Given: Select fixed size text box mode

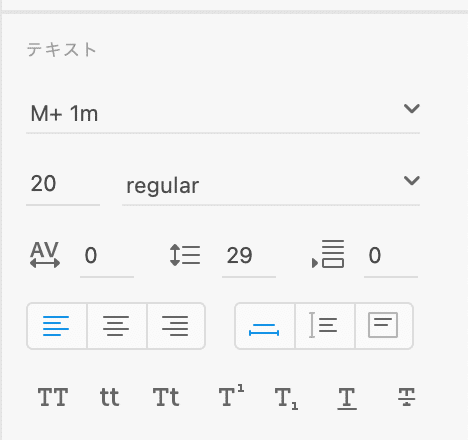Looking at the screenshot, I should pyautogui.click(x=384, y=326).
